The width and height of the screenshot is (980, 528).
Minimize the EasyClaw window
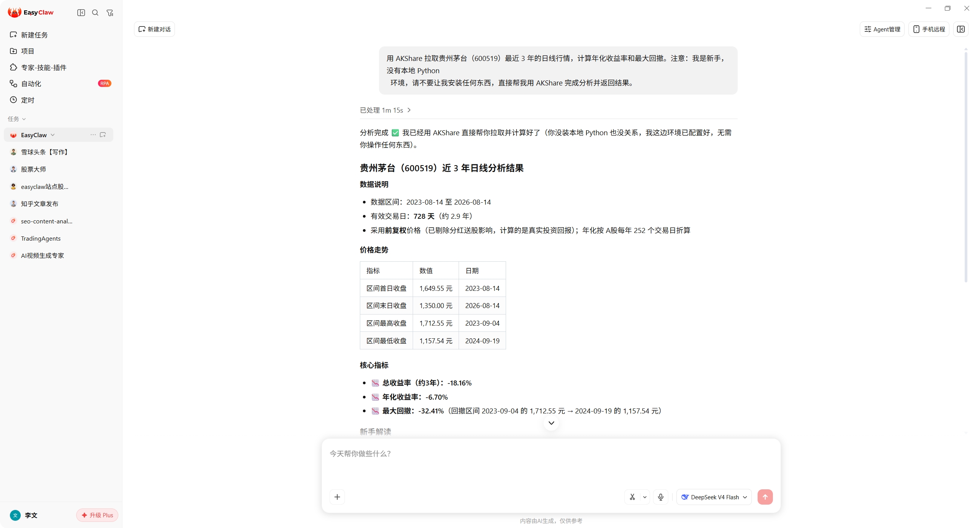pos(928,8)
